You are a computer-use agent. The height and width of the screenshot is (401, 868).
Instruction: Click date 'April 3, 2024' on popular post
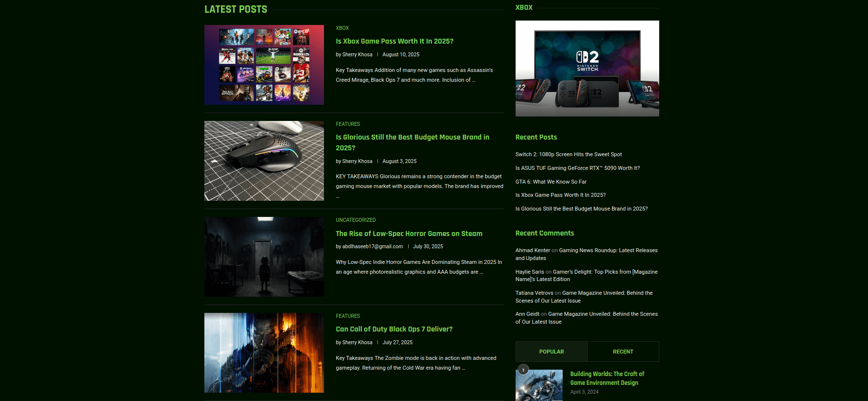pyautogui.click(x=584, y=392)
